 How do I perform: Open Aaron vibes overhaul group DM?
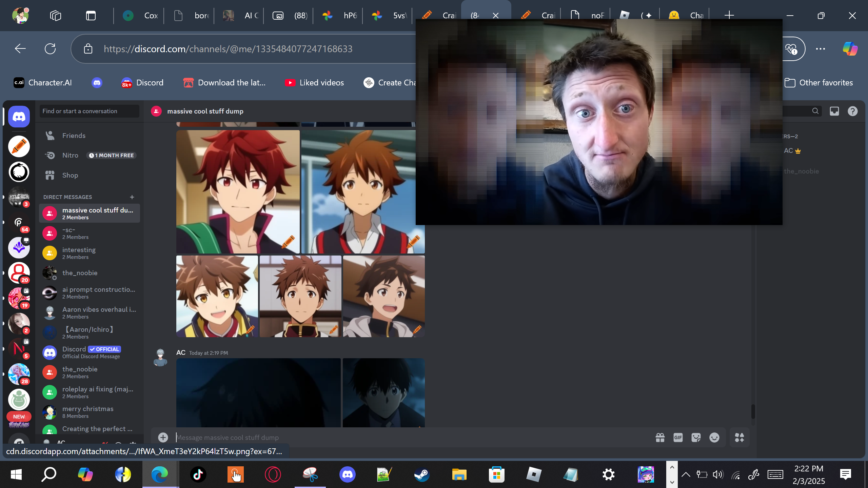pyautogui.click(x=90, y=313)
